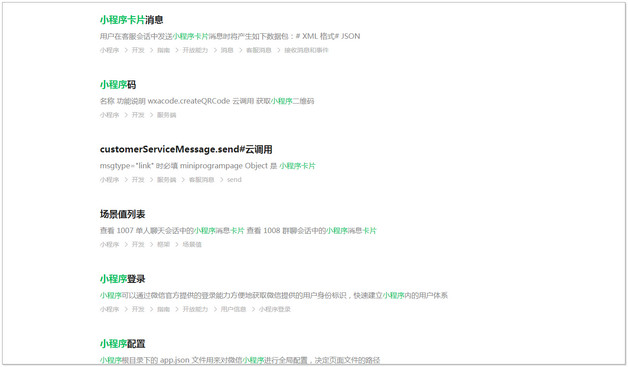Click send breadcrumb under customerServiceMessage.send result
This screenshot has height=367, width=628.
coord(234,180)
